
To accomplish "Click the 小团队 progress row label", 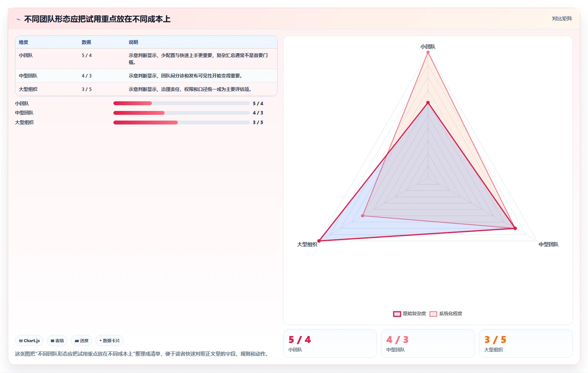I will [x=22, y=104].
